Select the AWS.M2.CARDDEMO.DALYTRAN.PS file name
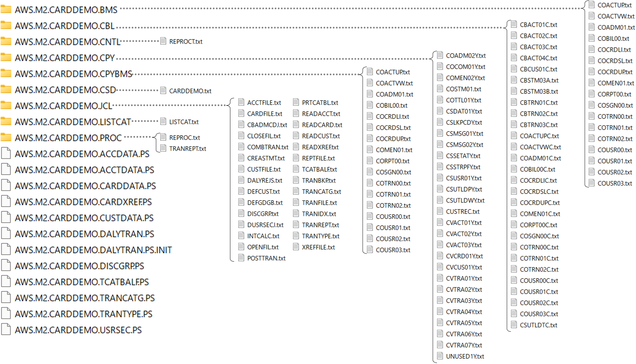The height and width of the screenshot is (364, 636). [84, 234]
